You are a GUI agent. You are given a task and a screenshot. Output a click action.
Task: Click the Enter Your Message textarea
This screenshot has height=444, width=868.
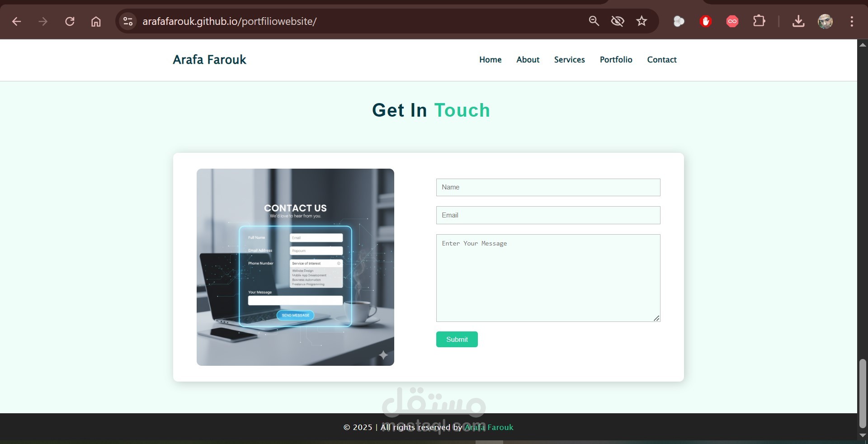[x=548, y=278]
